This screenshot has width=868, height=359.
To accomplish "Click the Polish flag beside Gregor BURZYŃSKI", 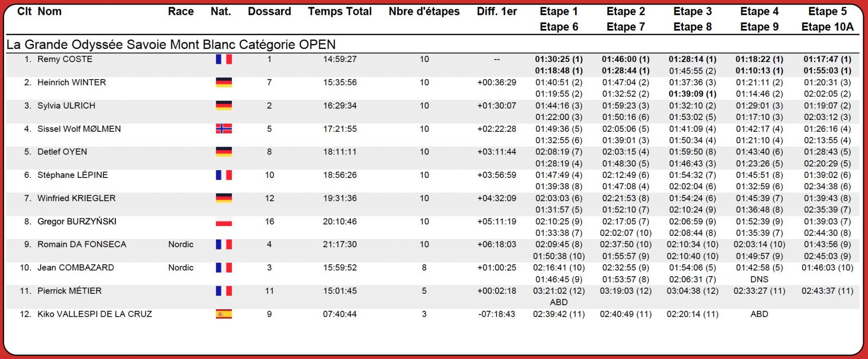I will (224, 222).
